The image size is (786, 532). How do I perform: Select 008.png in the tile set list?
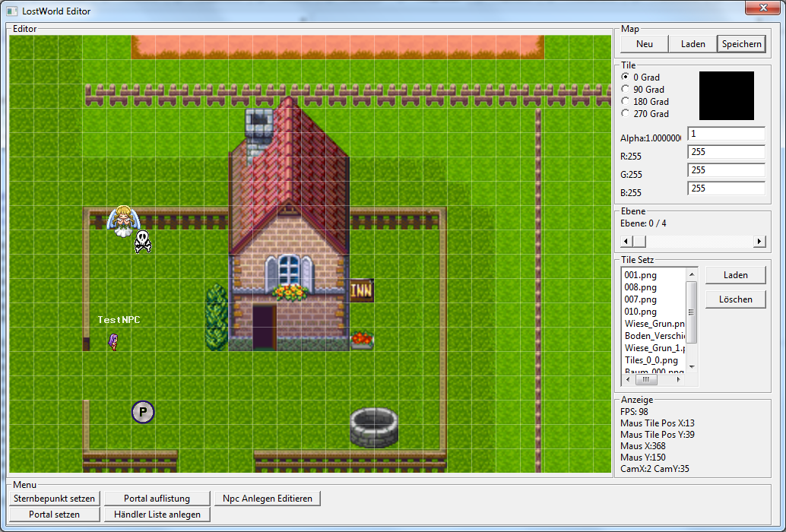click(x=641, y=287)
